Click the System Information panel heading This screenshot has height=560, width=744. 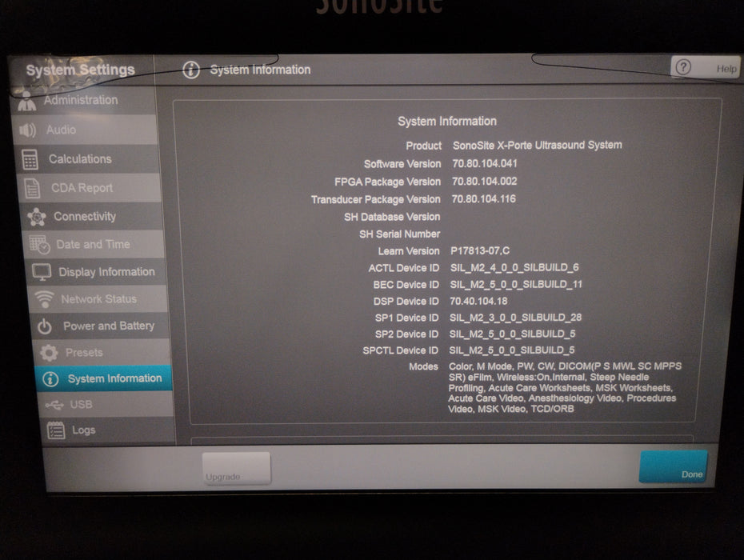point(447,122)
